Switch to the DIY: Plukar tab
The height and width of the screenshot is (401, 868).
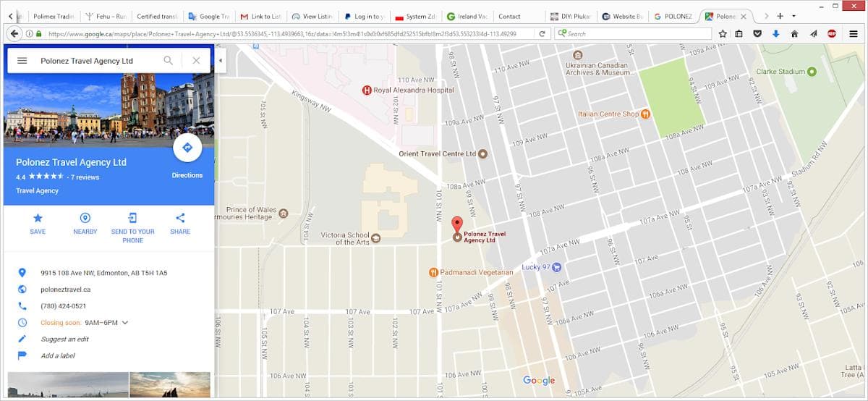click(x=572, y=16)
